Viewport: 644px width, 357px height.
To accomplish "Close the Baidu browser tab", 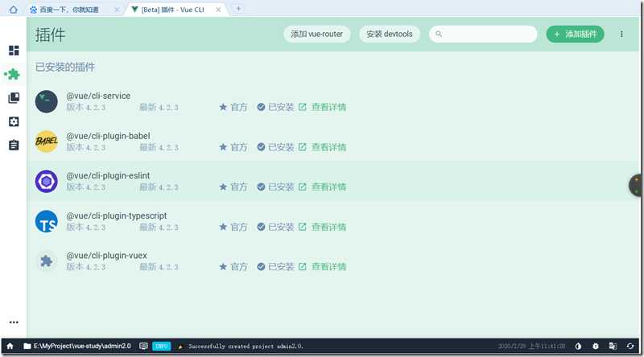I will (x=117, y=10).
